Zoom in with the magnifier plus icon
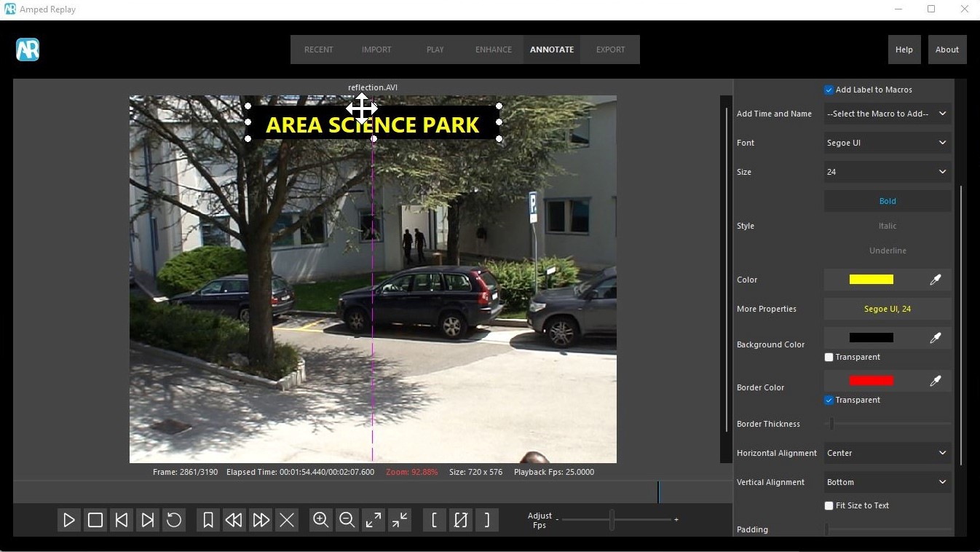This screenshot has width=980, height=552. click(320, 520)
